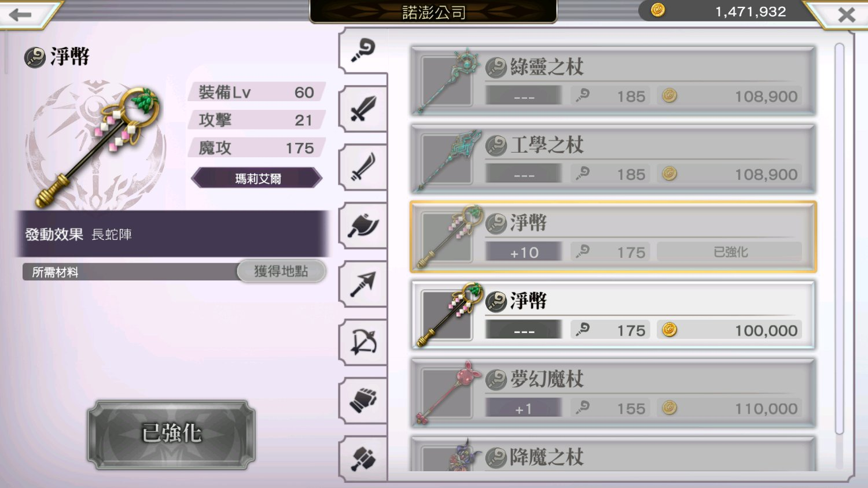The width and height of the screenshot is (868, 488).
Task: Open the curved blade (katana) category tab
Action: coord(363,167)
